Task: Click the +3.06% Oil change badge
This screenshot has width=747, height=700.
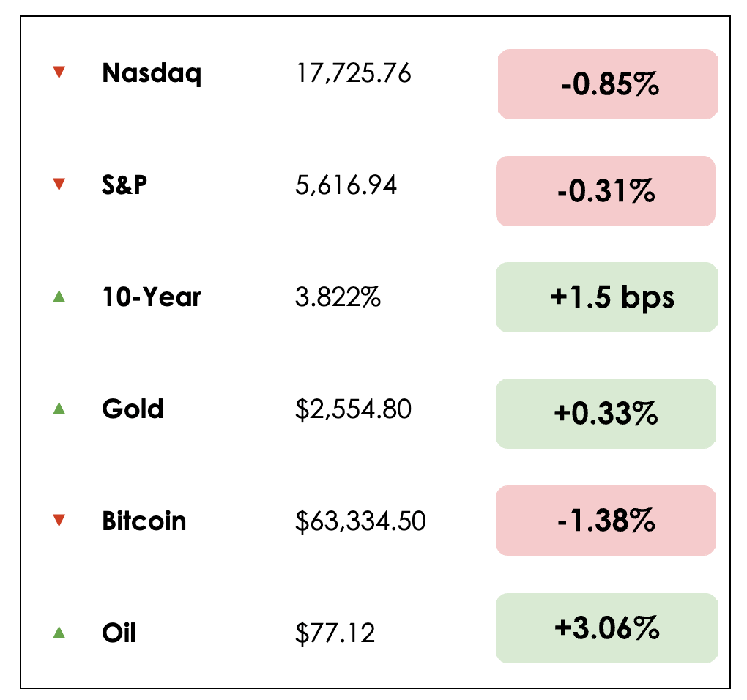Action: [606, 628]
